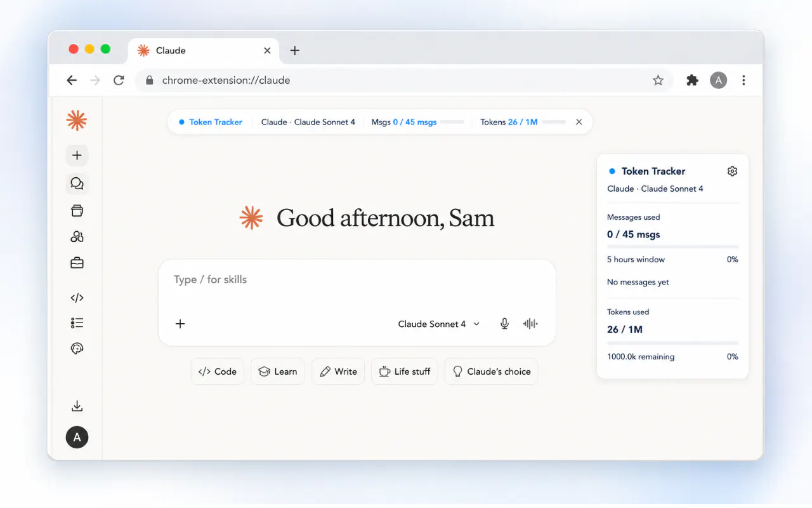Click the '0 / 45 msgs' value in panel
The width and height of the screenshot is (812, 508).
coord(634,234)
